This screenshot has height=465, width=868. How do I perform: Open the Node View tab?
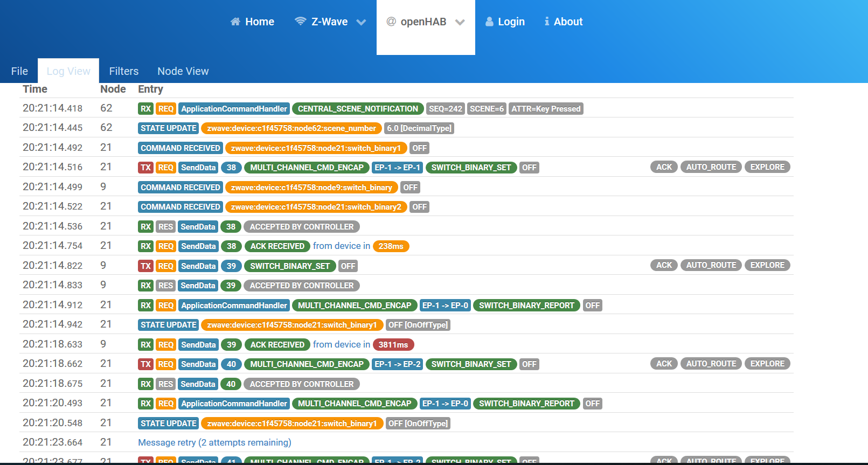click(183, 71)
